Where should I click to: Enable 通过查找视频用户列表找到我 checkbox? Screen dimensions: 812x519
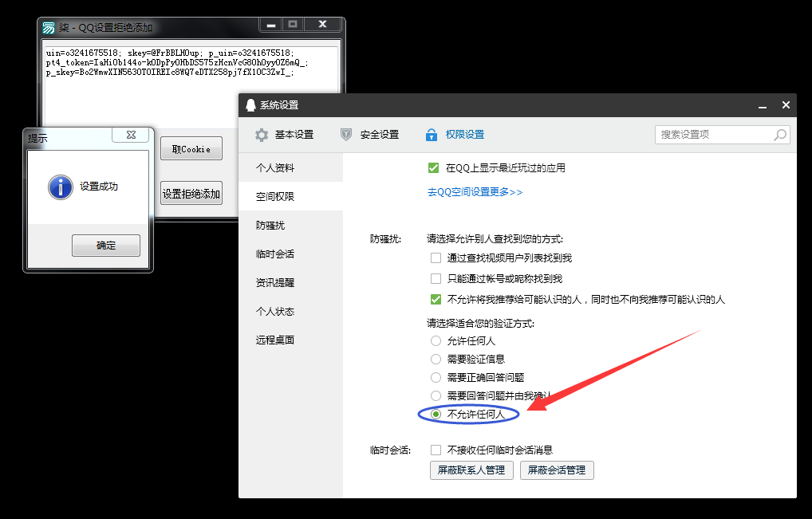tap(436, 258)
